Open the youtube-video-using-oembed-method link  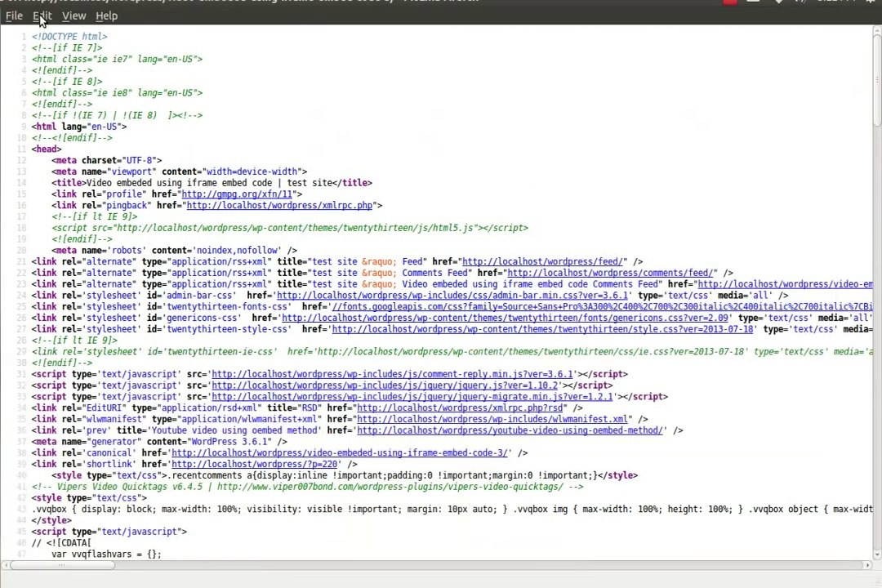(510, 430)
